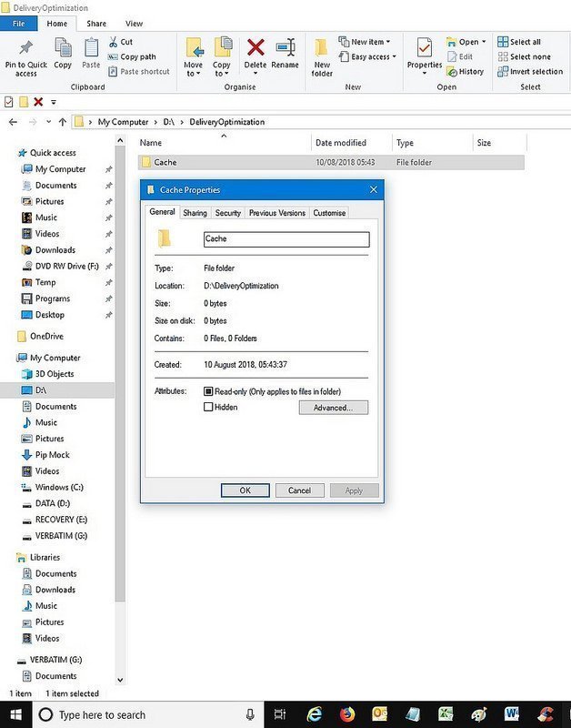Toggle the Read-only attribute checkbox
571x728 pixels.
208,391
